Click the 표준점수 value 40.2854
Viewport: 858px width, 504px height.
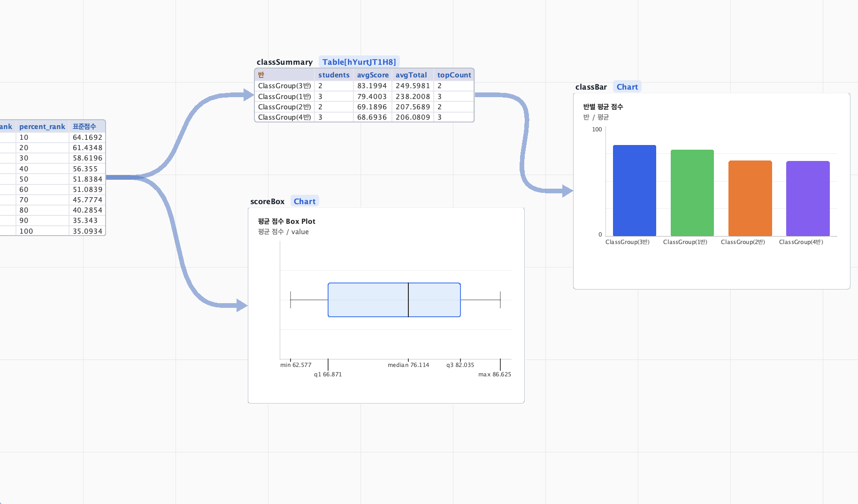(87, 210)
